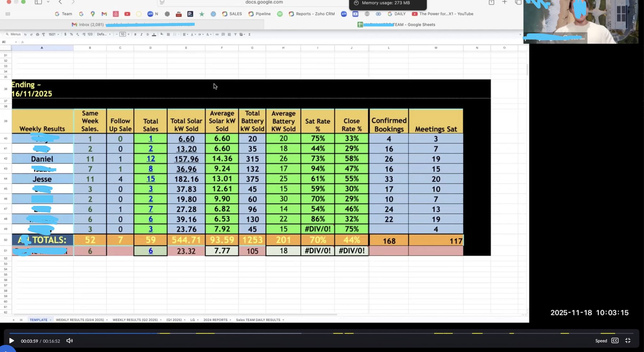Open the DAILY bookmark
The height and width of the screenshot is (352, 644).
(x=397, y=14)
